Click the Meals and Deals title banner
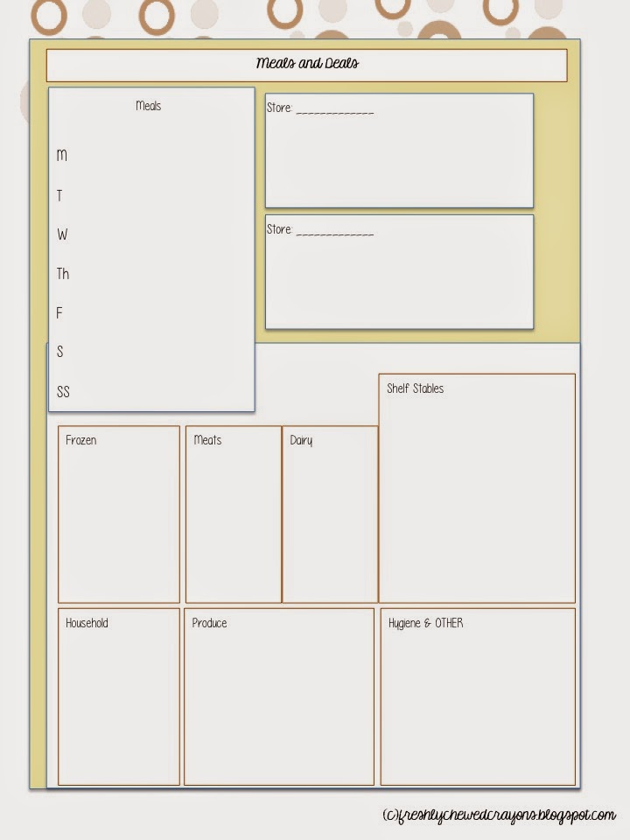The width and height of the screenshot is (630, 840). [x=306, y=66]
